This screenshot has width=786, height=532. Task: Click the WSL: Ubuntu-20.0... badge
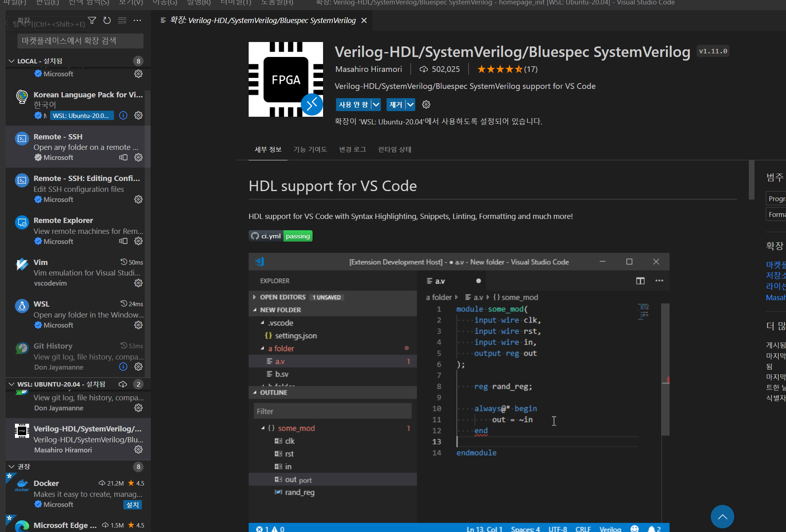82,116
